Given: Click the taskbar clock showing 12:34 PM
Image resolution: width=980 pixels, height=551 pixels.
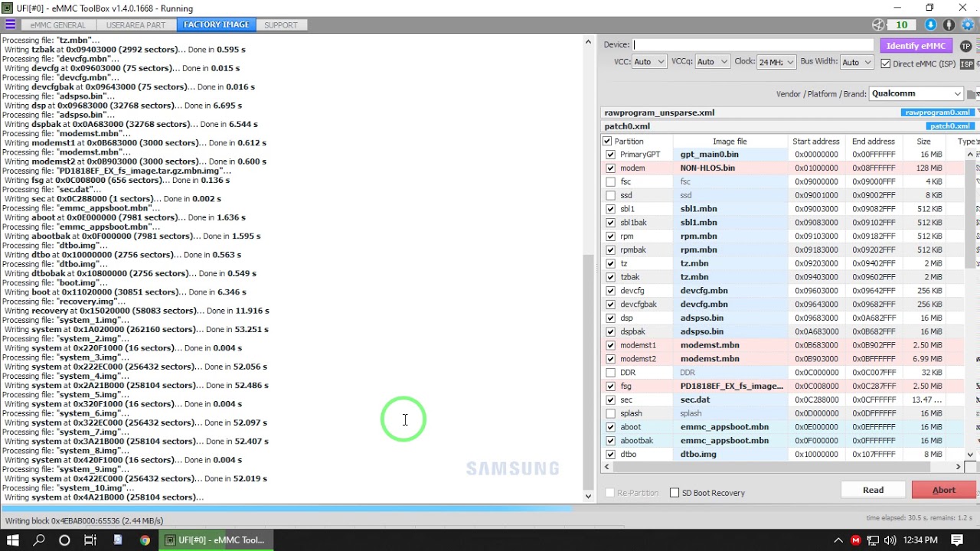Looking at the screenshot, I should pyautogui.click(x=920, y=540).
